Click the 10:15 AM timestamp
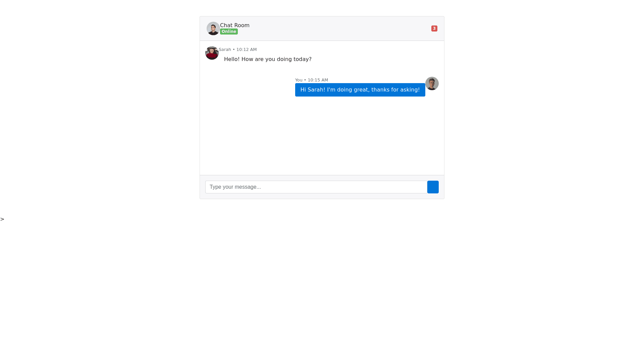This screenshot has width=644, height=362. [318, 80]
